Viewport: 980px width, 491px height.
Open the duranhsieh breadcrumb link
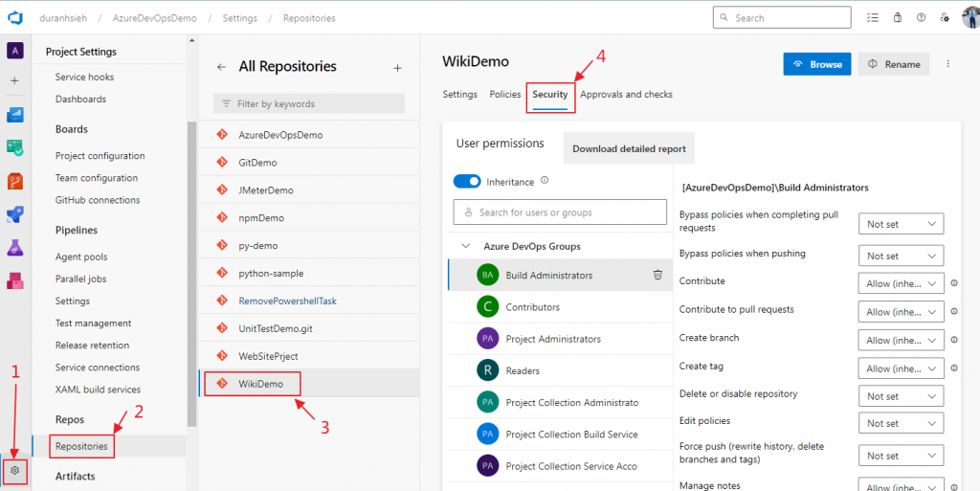(x=62, y=18)
